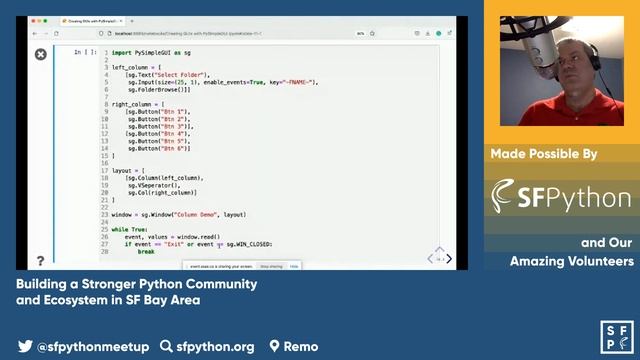This screenshot has height=360, width=640.
Task: Click the SFPython sponsor logo
Action: click(x=561, y=197)
